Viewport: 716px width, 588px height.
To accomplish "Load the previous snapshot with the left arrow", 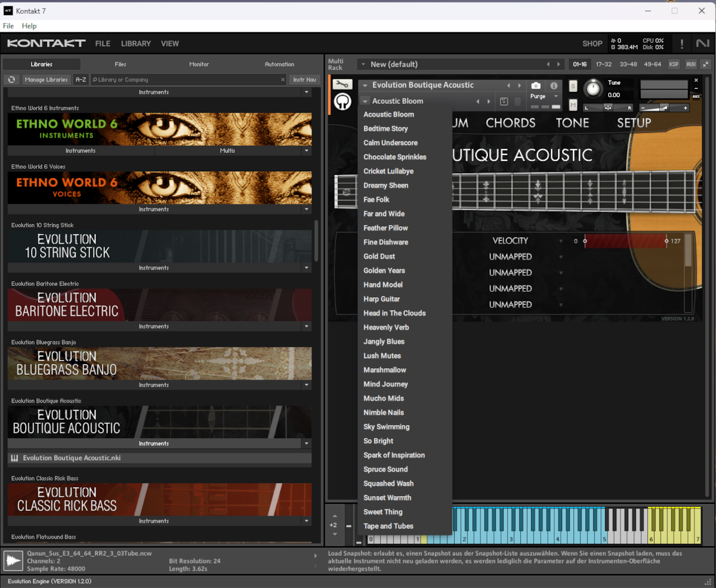I will coord(478,101).
